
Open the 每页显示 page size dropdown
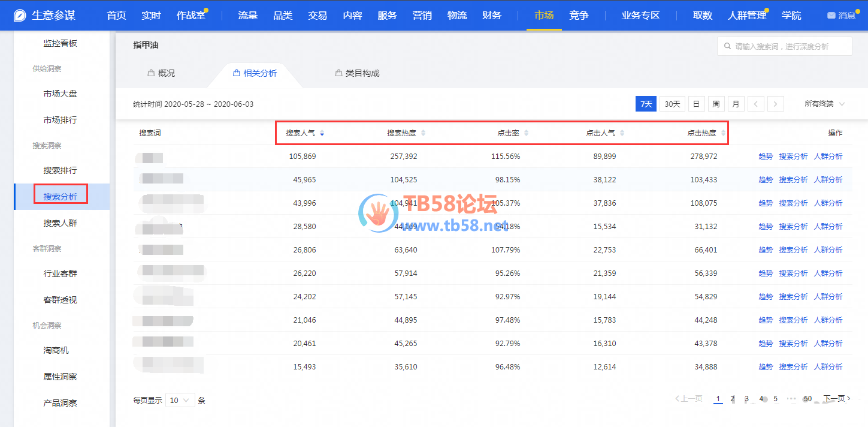(x=180, y=400)
